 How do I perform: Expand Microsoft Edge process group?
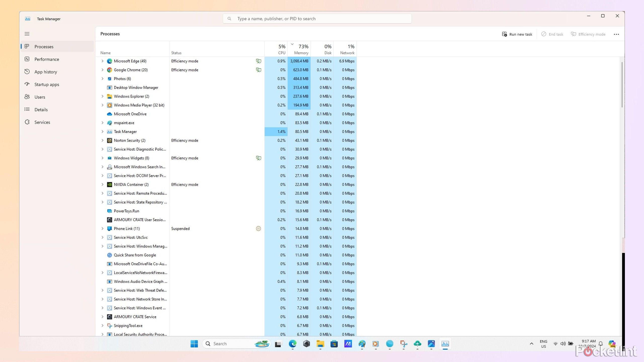102,61
